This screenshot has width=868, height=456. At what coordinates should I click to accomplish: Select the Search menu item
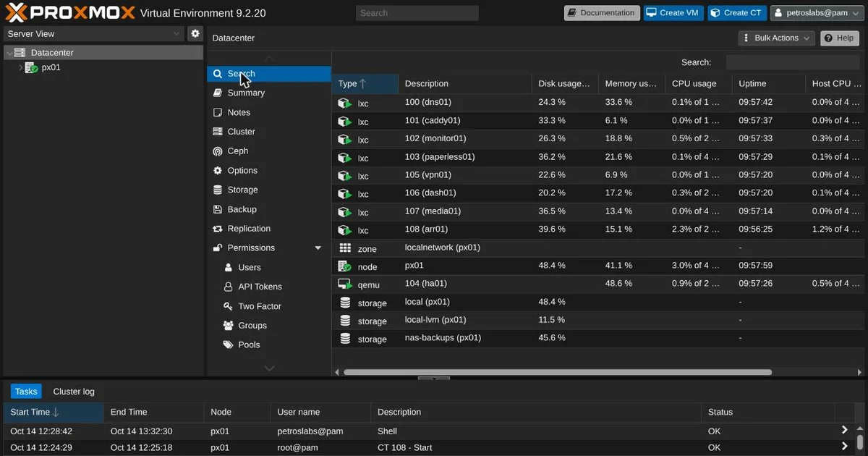click(269, 74)
